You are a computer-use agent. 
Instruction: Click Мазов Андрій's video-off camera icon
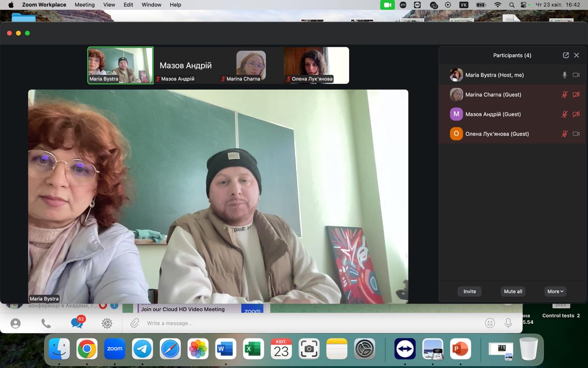[576, 114]
